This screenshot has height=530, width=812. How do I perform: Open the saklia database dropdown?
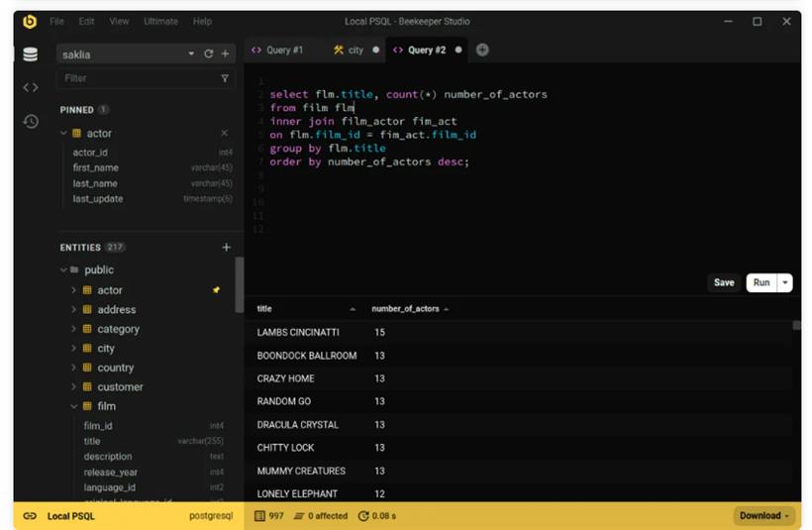[x=191, y=53]
